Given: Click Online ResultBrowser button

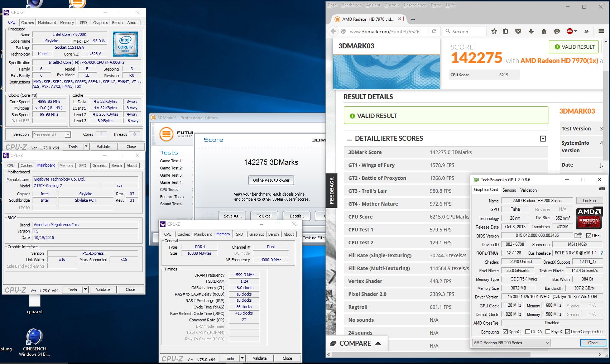Looking at the screenshot, I should point(271,180).
